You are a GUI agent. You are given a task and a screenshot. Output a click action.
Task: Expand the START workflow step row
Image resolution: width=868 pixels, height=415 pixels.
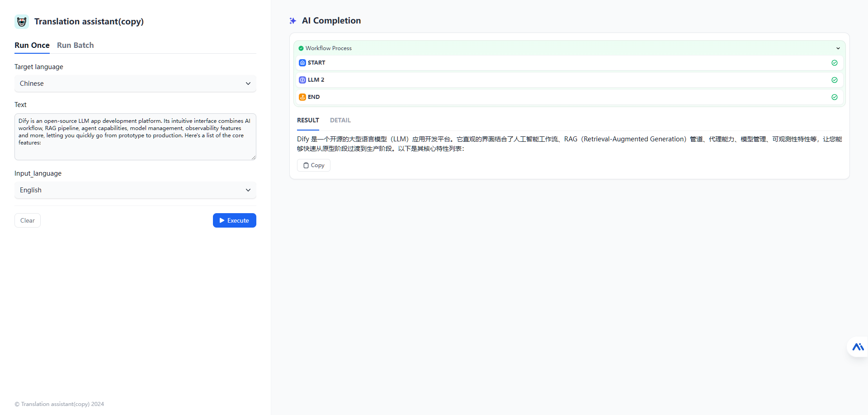[x=570, y=63]
